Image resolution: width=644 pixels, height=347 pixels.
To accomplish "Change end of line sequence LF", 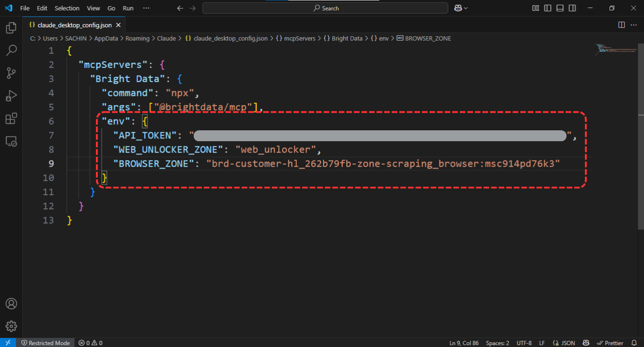I will point(542,343).
